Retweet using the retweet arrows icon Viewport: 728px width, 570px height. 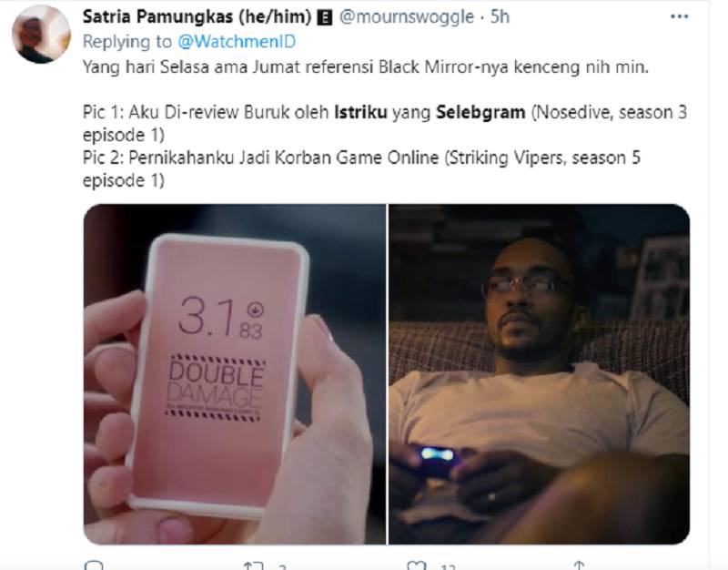(254, 565)
